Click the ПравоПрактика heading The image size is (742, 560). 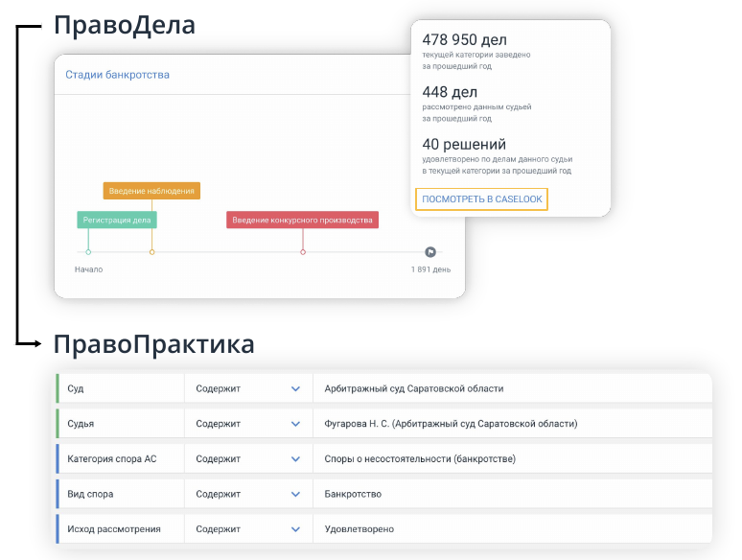[x=153, y=343]
